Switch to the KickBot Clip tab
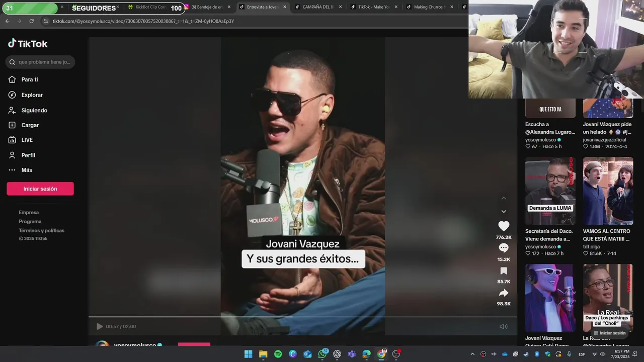 pyautogui.click(x=150, y=7)
